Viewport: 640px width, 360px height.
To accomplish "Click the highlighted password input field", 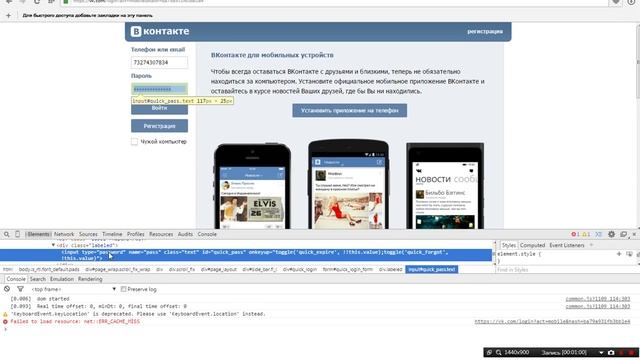I will 159,89.
